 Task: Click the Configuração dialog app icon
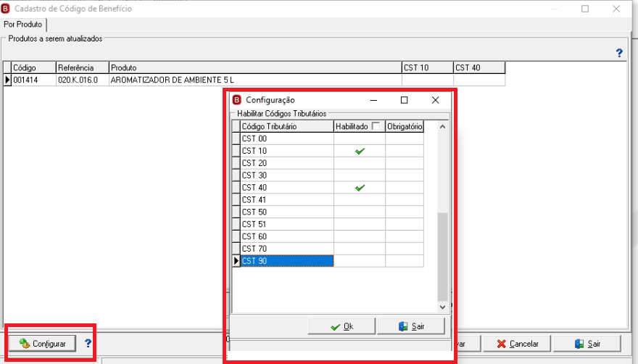pos(237,100)
